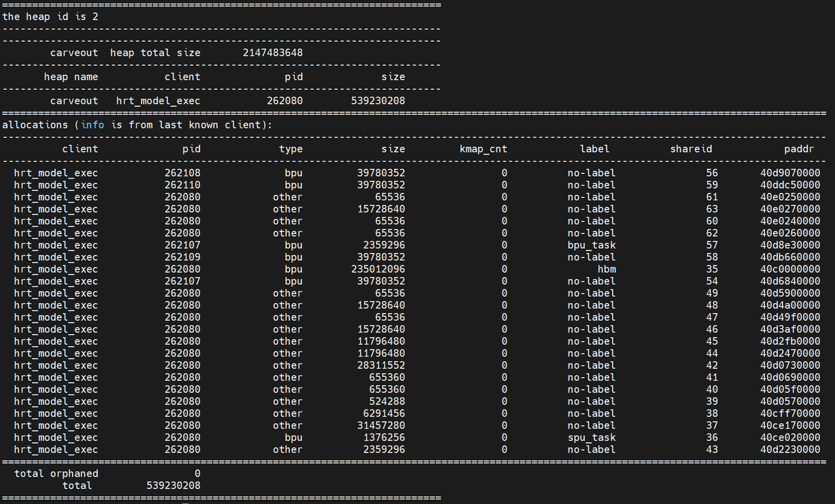Image resolution: width=835 pixels, height=504 pixels.
Task: Select pid value 262110
Action: (x=182, y=185)
